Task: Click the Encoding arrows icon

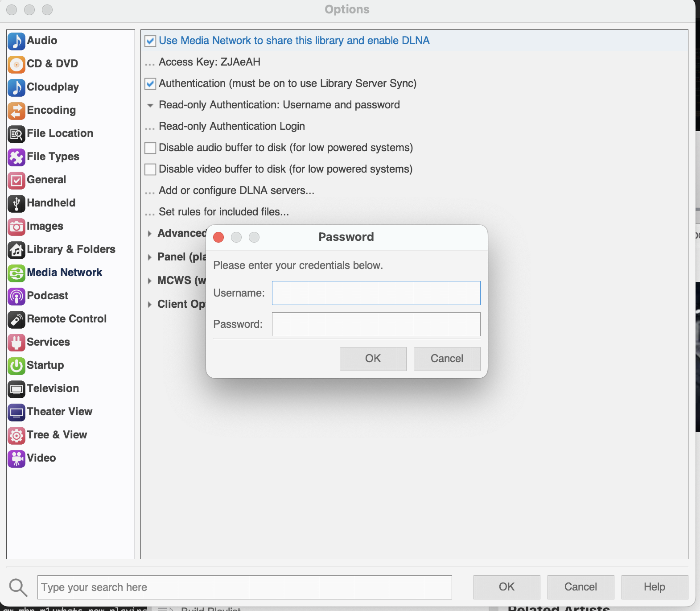Action: (16, 111)
